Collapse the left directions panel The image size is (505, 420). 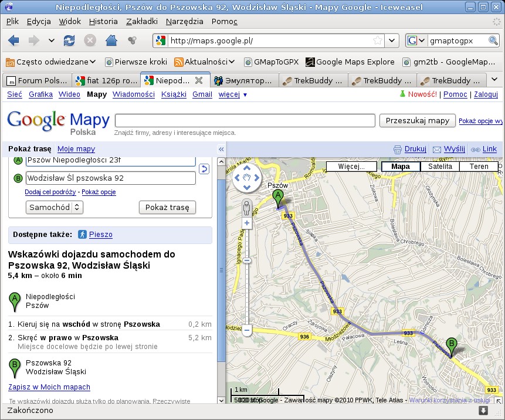coord(221,149)
